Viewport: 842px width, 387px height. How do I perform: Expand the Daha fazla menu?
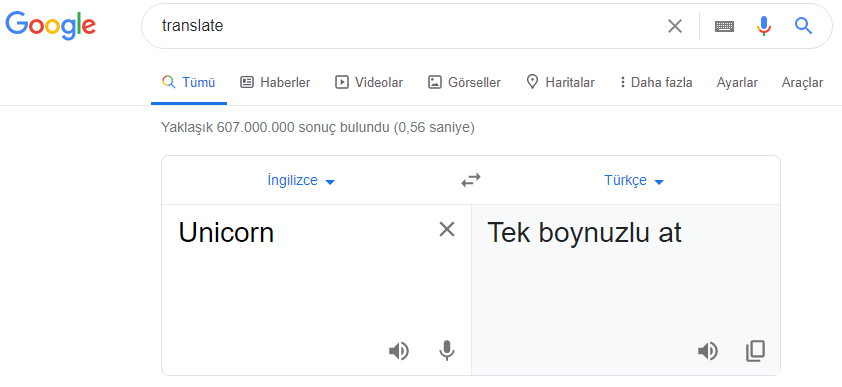pos(656,83)
